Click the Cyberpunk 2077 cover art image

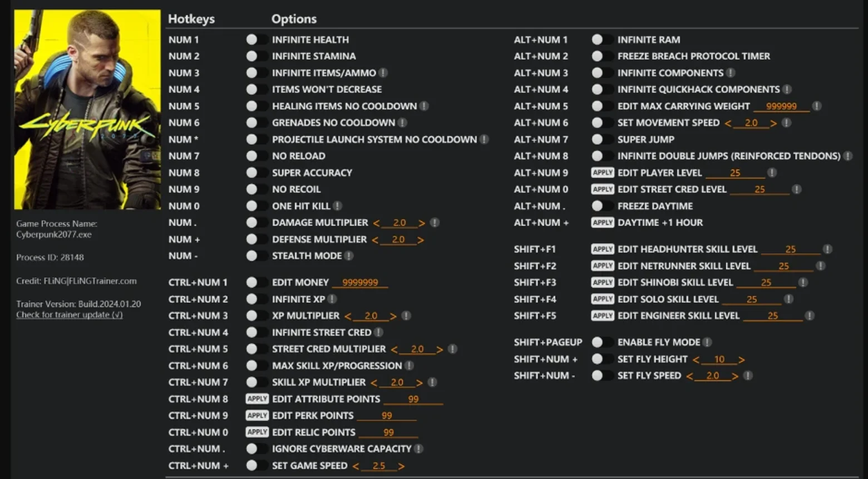point(87,110)
